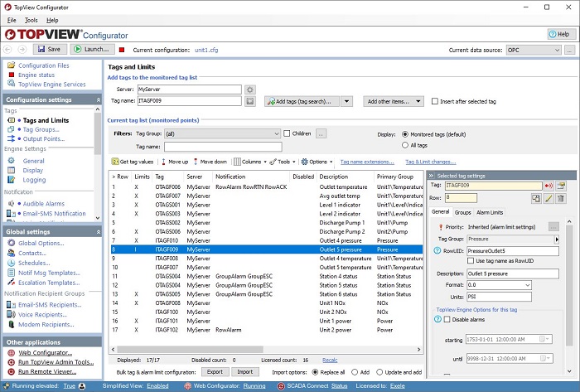Click the tag properties icon right of Tag field

(561, 186)
